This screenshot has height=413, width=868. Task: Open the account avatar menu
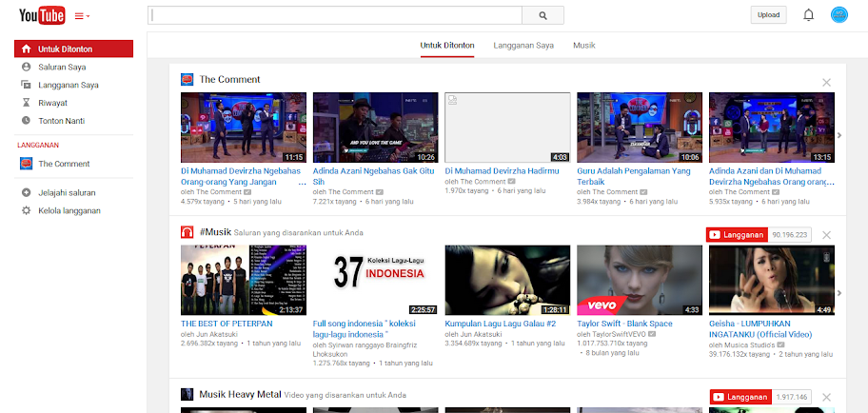839,15
